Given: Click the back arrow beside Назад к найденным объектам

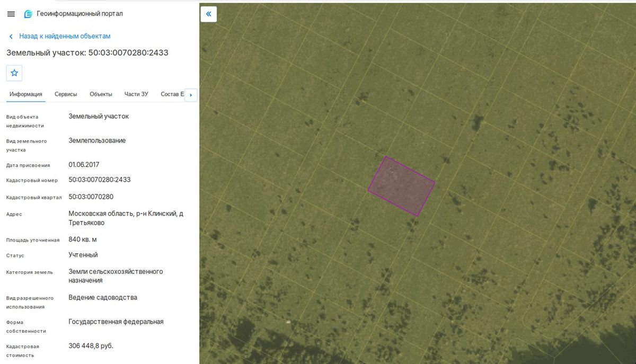Looking at the screenshot, I should point(11,37).
